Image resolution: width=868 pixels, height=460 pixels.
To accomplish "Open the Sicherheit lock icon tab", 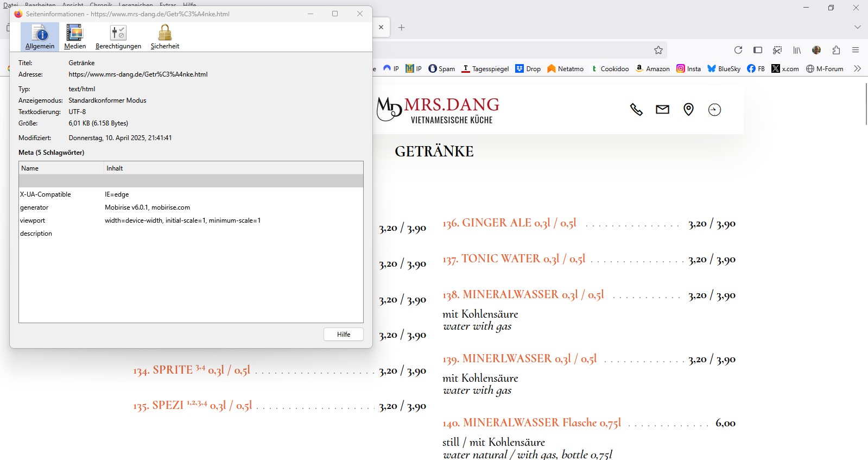I will pos(164,37).
